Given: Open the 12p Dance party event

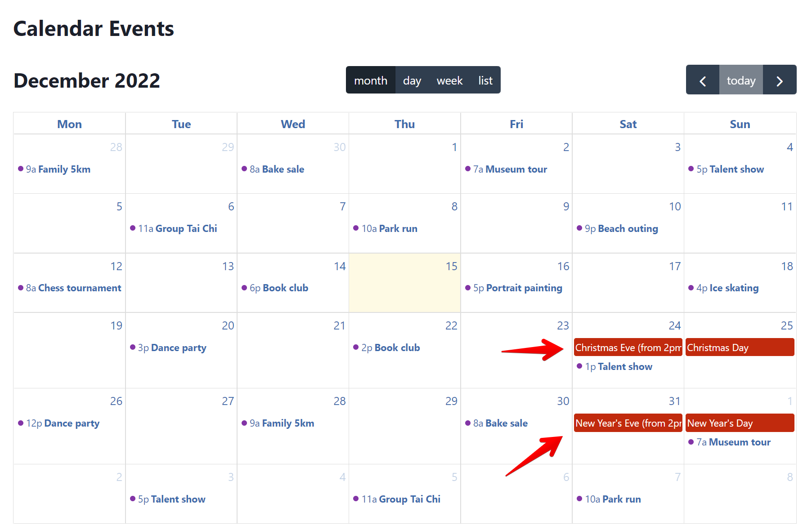Looking at the screenshot, I should [x=63, y=423].
